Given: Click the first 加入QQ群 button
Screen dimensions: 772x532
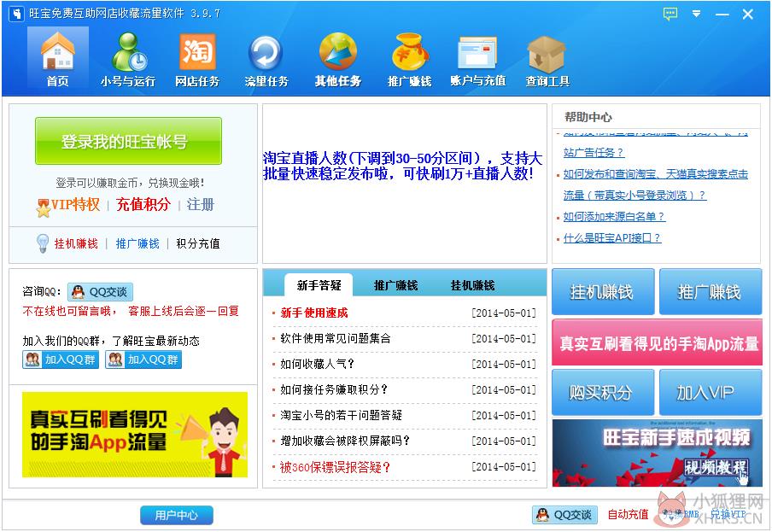Looking at the screenshot, I should [x=61, y=360].
